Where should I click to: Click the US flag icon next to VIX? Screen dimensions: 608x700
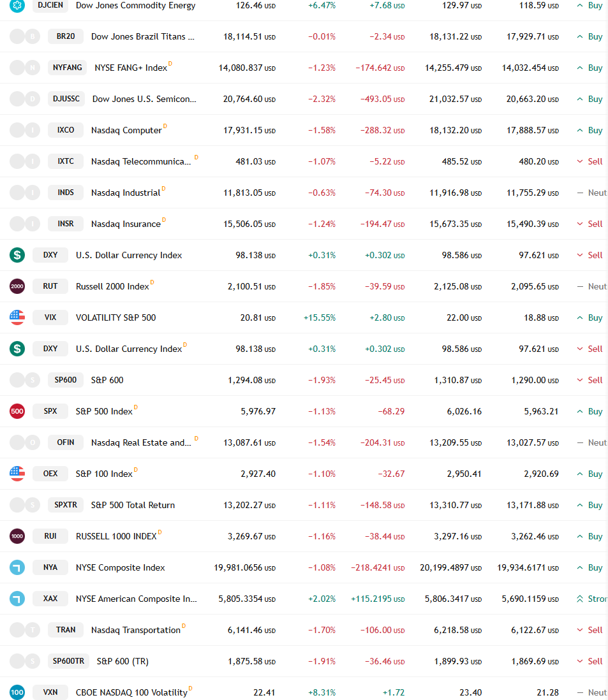(x=17, y=317)
